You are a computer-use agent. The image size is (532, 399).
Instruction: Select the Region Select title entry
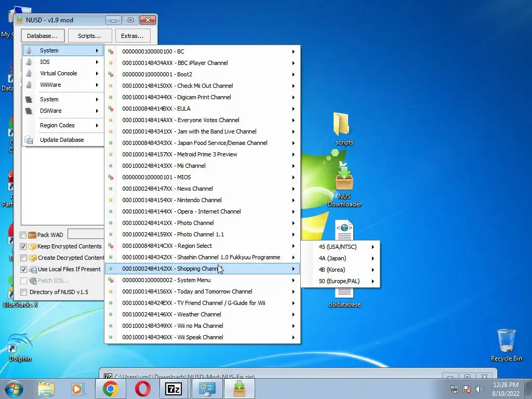coord(202,246)
